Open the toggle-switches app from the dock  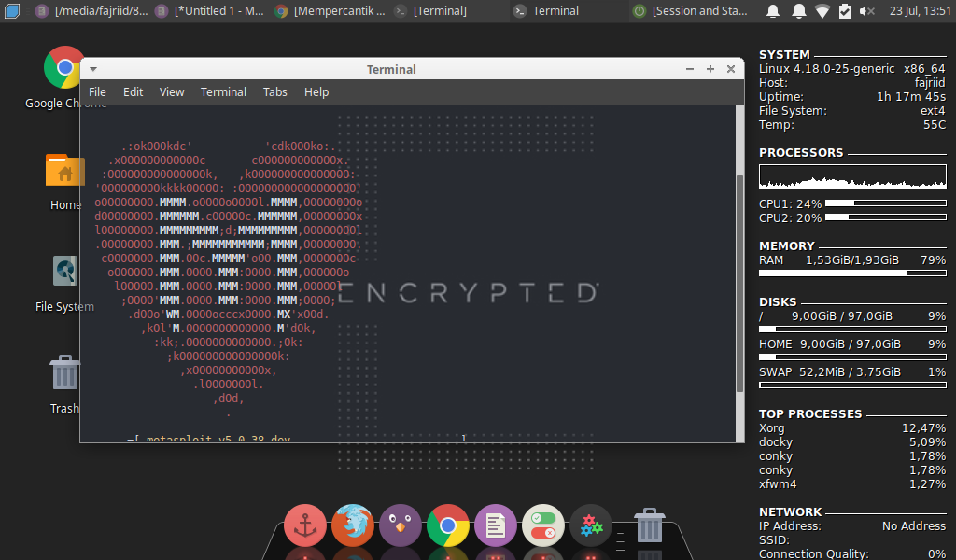(x=542, y=525)
